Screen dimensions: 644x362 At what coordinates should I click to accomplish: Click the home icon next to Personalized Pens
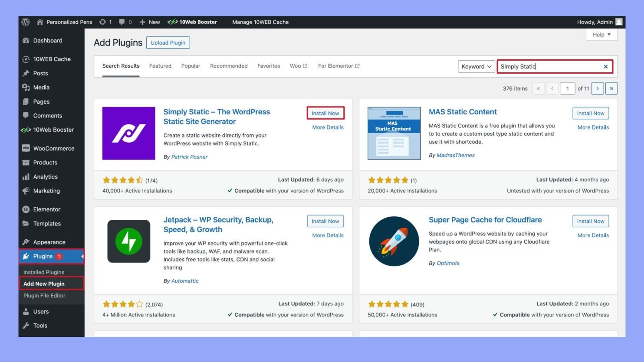pos(39,22)
